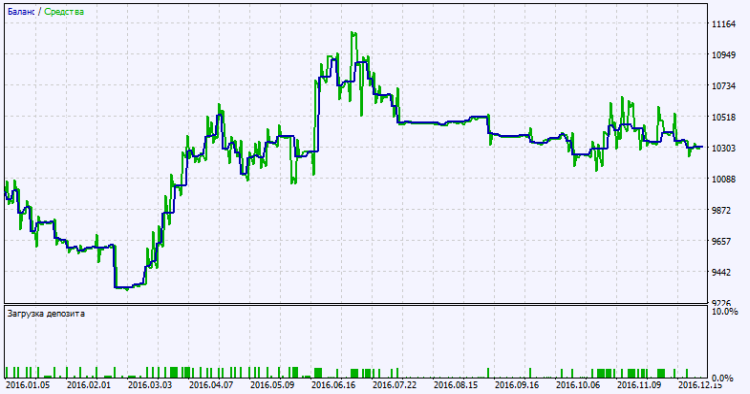Viewport: 750px width, 394px height.
Task: Click the 2016.03.03 date label
Action: coord(150,385)
